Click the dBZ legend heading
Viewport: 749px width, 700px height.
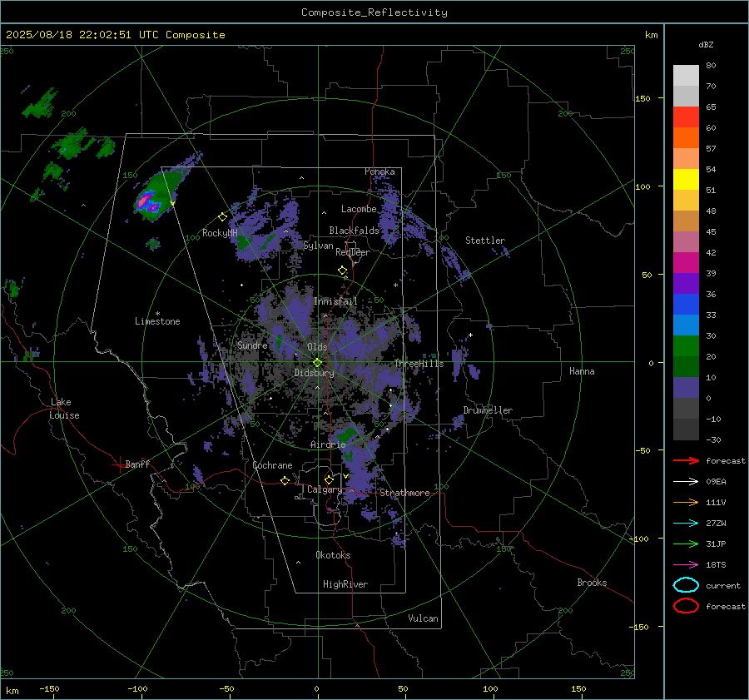706,44
